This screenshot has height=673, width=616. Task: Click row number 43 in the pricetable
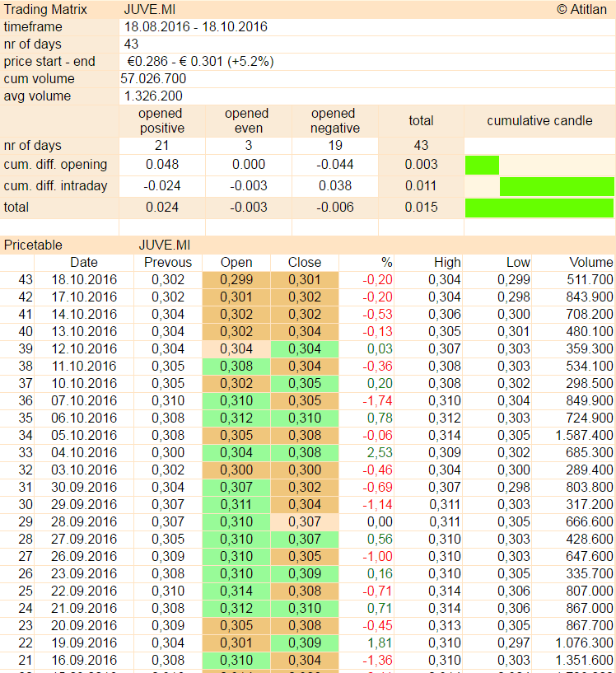click(26, 280)
